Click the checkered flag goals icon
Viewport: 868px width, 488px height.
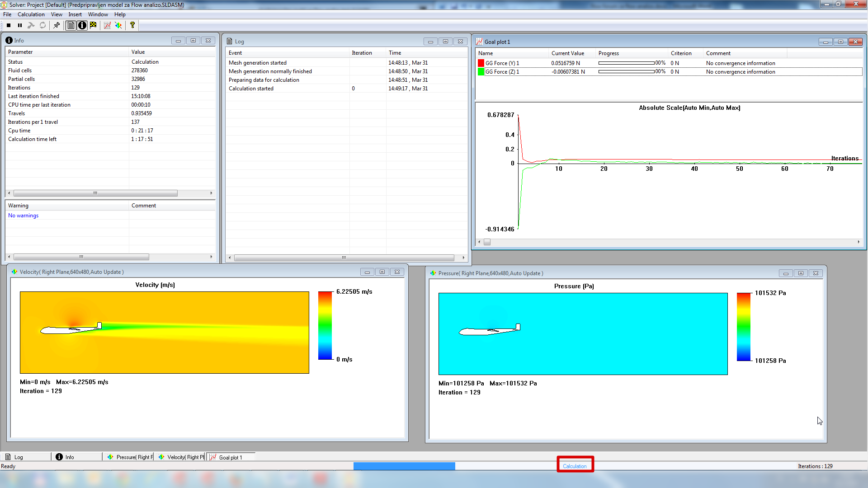93,25
